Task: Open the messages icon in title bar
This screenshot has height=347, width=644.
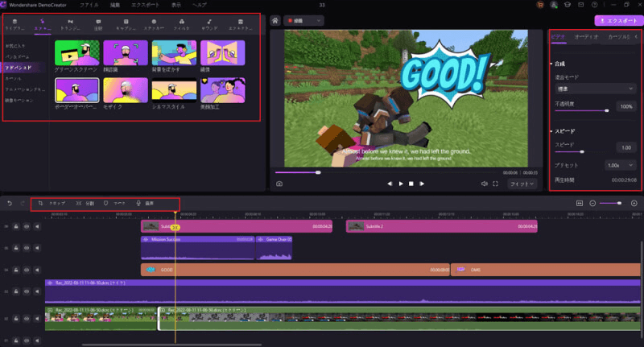Action: click(580, 5)
